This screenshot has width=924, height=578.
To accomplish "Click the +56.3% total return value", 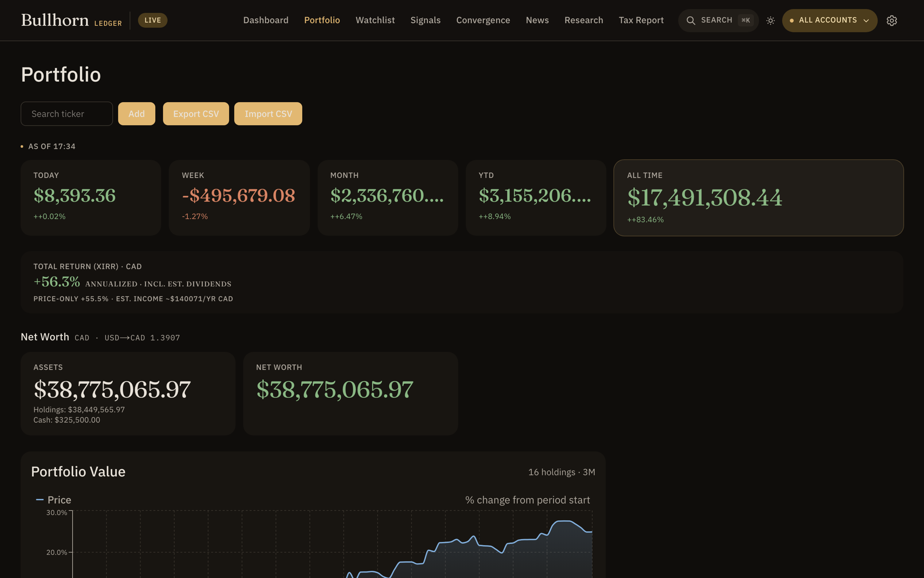I will click(x=56, y=282).
